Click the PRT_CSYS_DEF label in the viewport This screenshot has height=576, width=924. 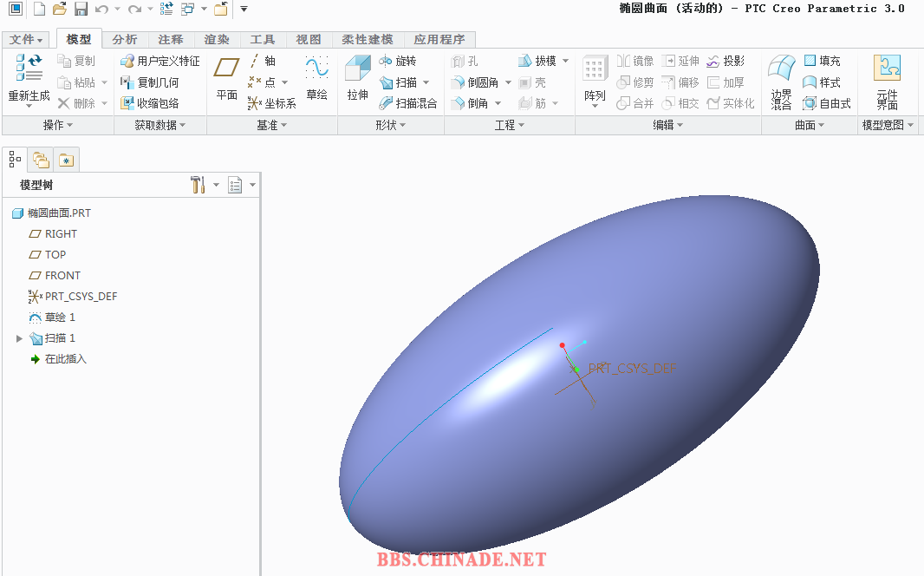pyautogui.click(x=632, y=369)
